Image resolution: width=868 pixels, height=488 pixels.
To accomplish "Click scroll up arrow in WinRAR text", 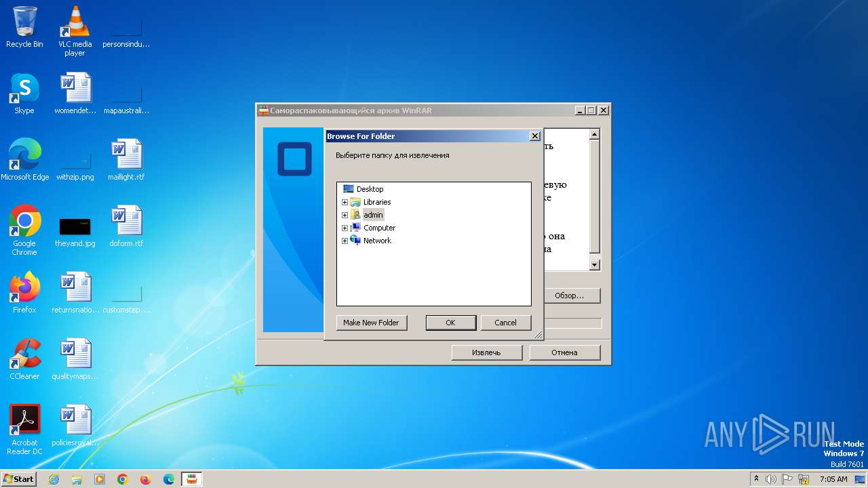I will click(594, 134).
